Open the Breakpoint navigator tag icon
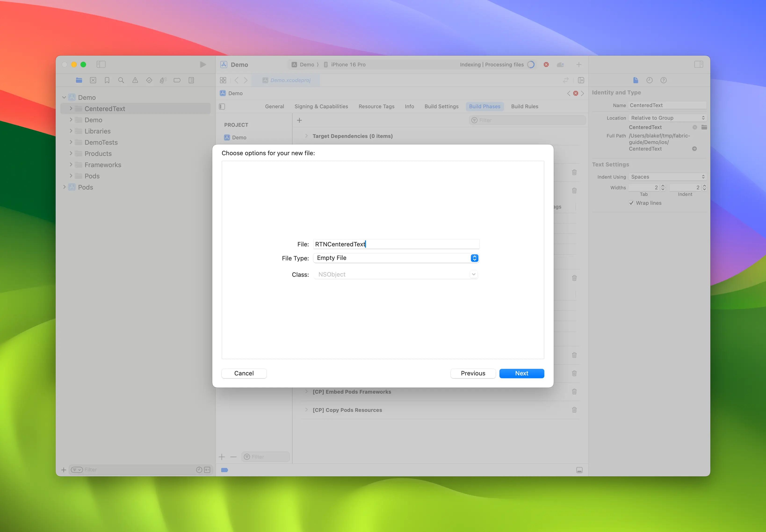Image resolution: width=766 pixels, height=532 pixels. (x=177, y=80)
